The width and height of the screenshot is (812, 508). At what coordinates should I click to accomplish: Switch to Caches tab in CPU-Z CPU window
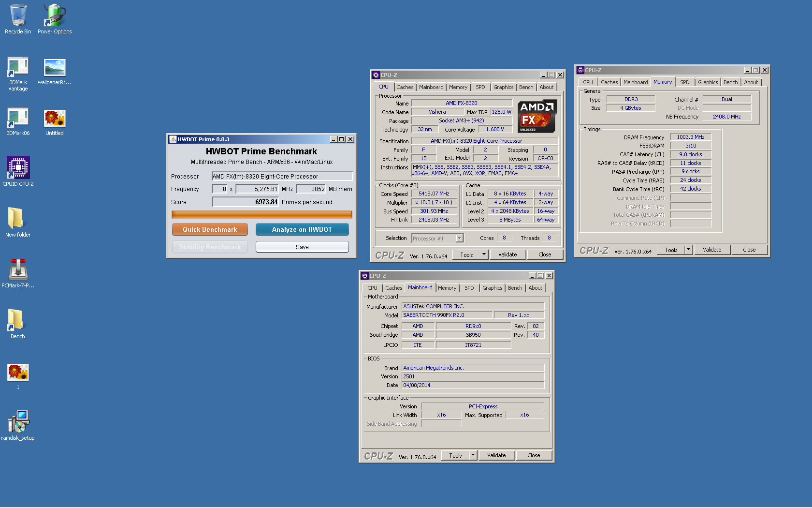pos(405,87)
